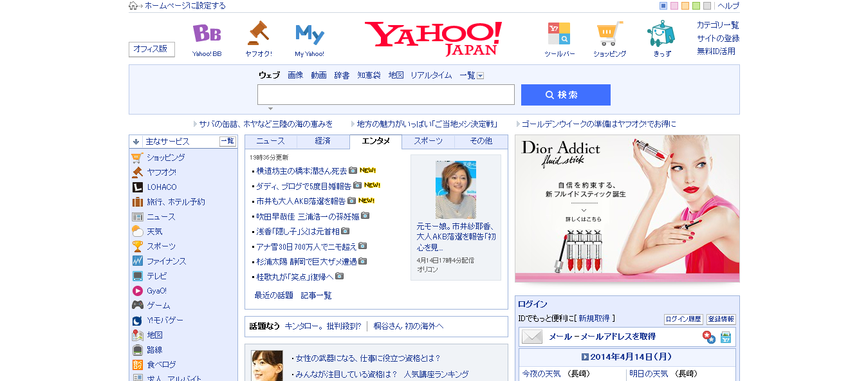Select the リアルタイム search type
The width and height of the screenshot is (868, 381).
(431, 75)
